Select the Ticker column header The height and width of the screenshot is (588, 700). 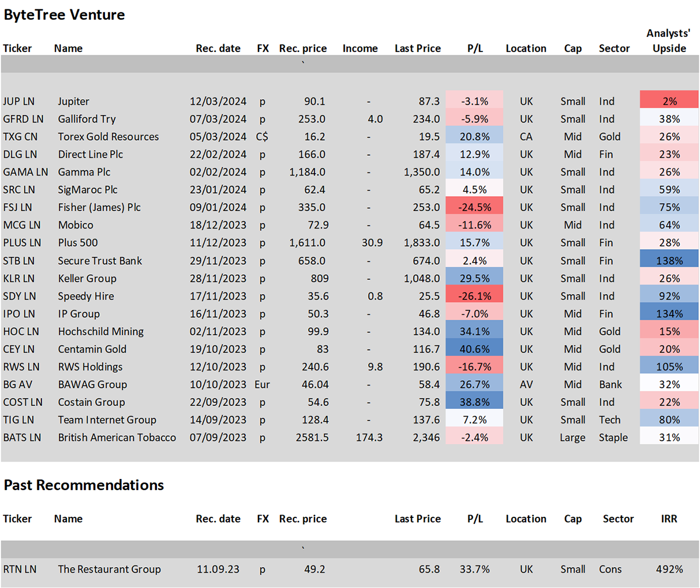coord(17,48)
